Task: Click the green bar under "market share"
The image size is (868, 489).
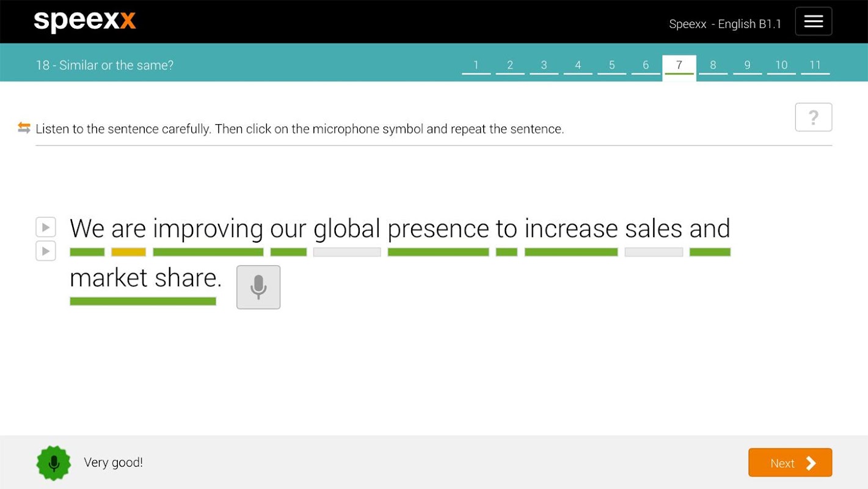Action: pyautogui.click(x=143, y=301)
